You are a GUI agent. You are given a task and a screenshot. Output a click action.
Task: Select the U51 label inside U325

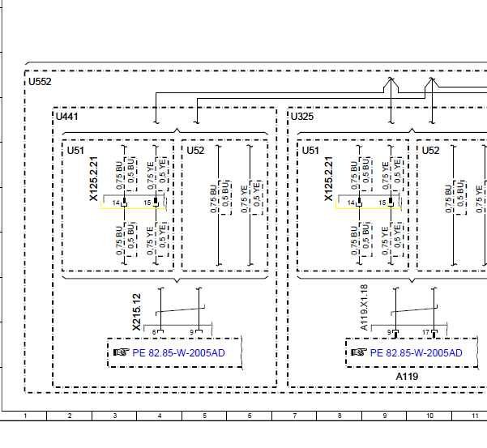pyautogui.click(x=310, y=151)
